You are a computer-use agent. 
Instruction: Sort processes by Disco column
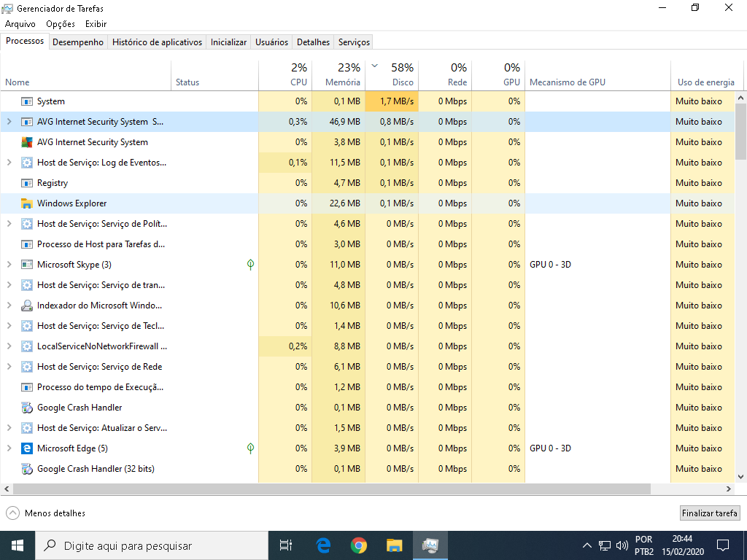tap(392, 75)
